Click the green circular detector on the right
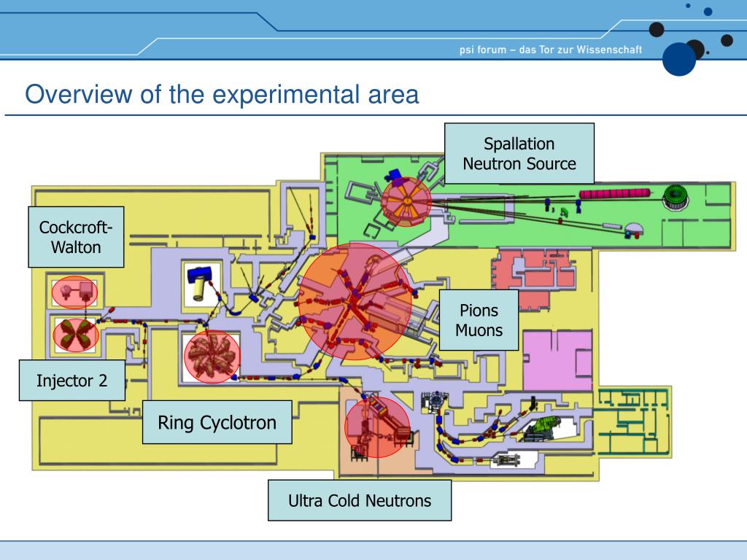Screen dimensions: 747x560 [x=676, y=197]
